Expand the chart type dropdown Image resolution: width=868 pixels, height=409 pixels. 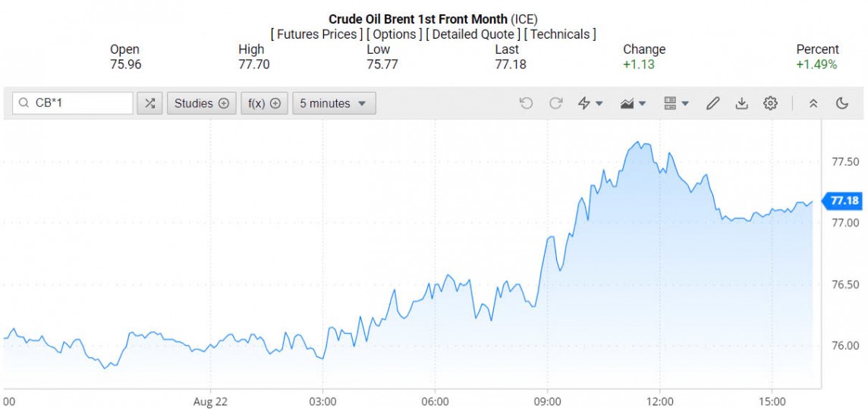point(633,103)
